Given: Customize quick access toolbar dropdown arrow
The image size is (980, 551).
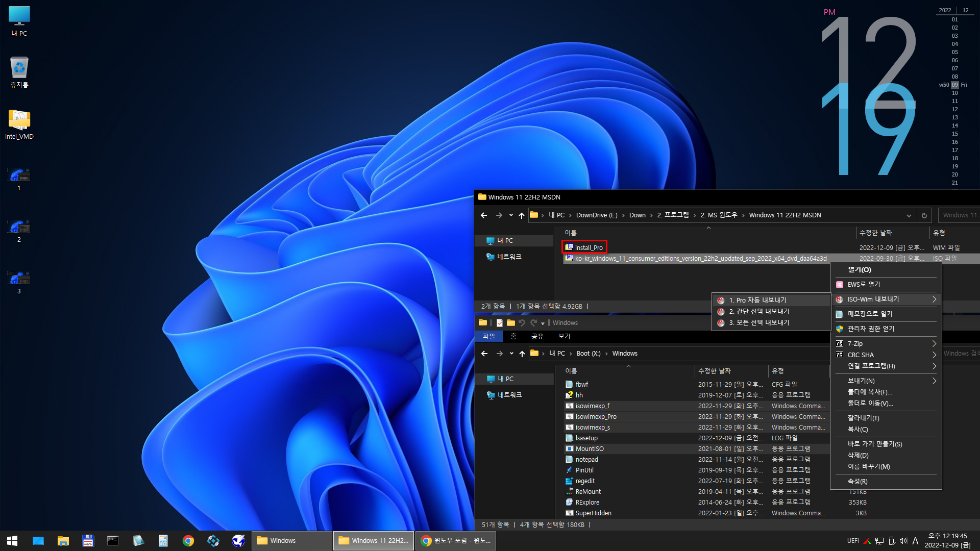Looking at the screenshot, I should click(543, 323).
